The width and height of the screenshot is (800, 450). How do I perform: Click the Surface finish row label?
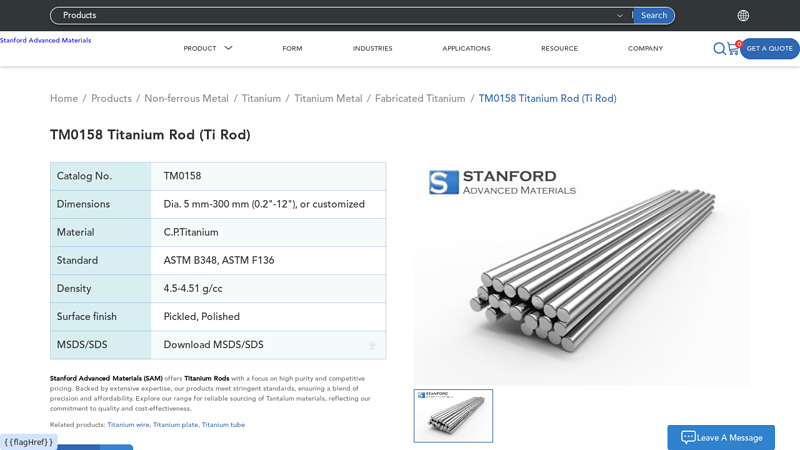point(87,316)
